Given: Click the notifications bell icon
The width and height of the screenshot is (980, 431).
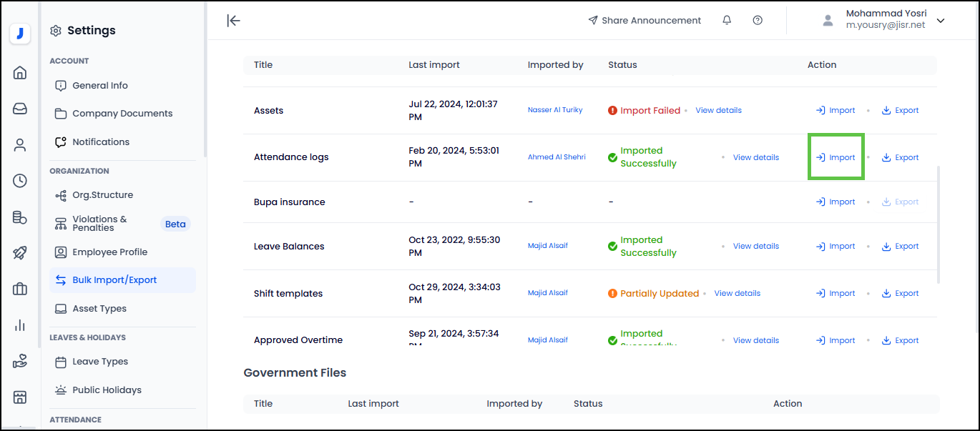Looking at the screenshot, I should 727,21.
